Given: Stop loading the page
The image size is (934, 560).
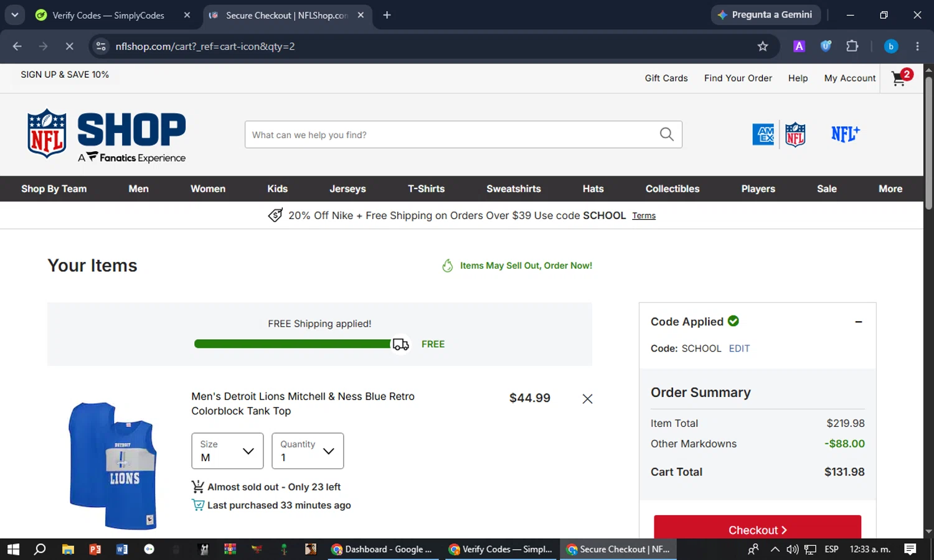Looking at the screenshot, I should point(69,46).
